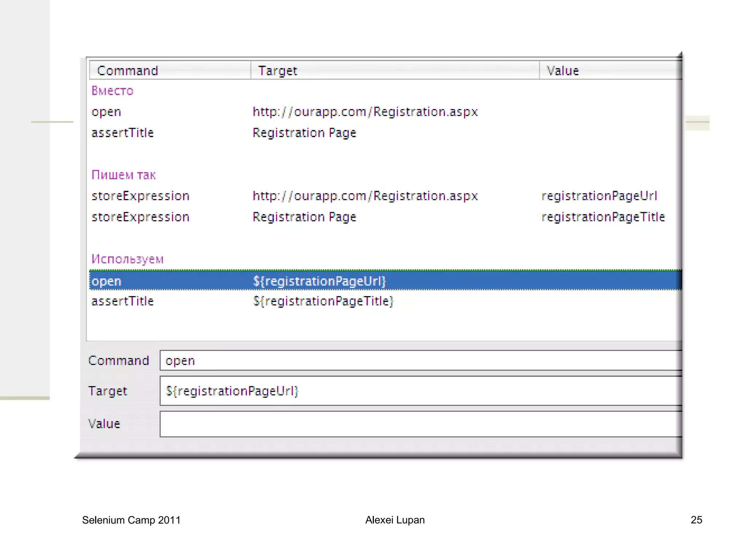
Task: Select storeExpression row with registrationPageUrl value
Action: pos(140,196)
